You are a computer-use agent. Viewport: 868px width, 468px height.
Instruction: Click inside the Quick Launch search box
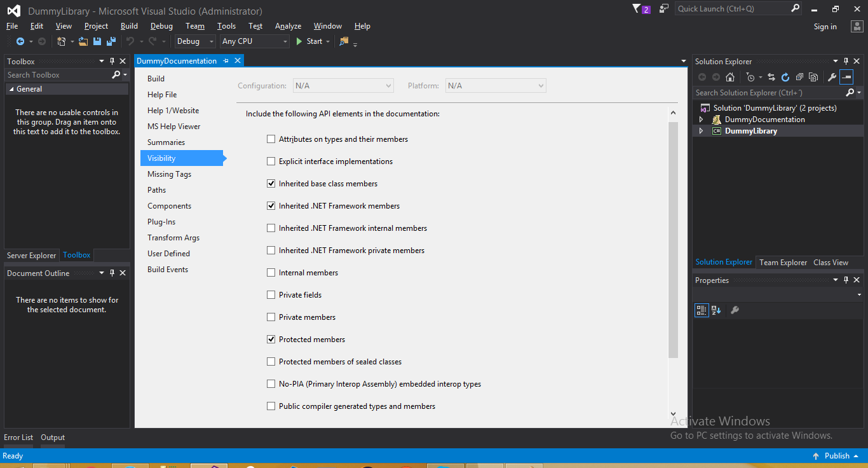point(731,9)
